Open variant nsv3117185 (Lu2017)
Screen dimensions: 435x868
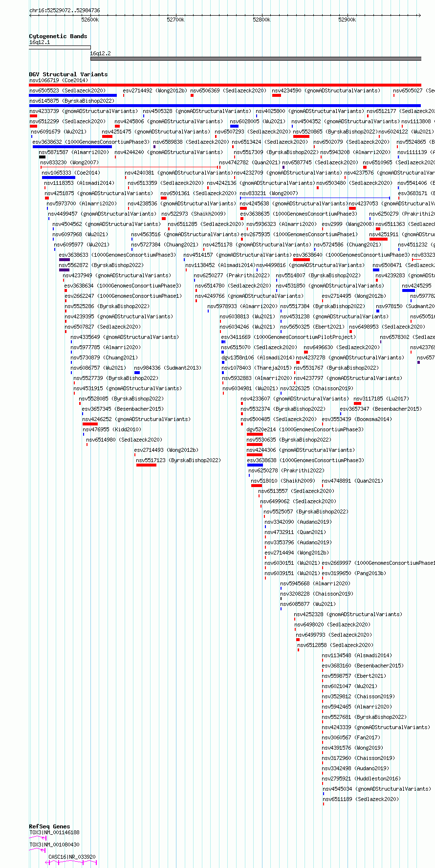(382, 399)
